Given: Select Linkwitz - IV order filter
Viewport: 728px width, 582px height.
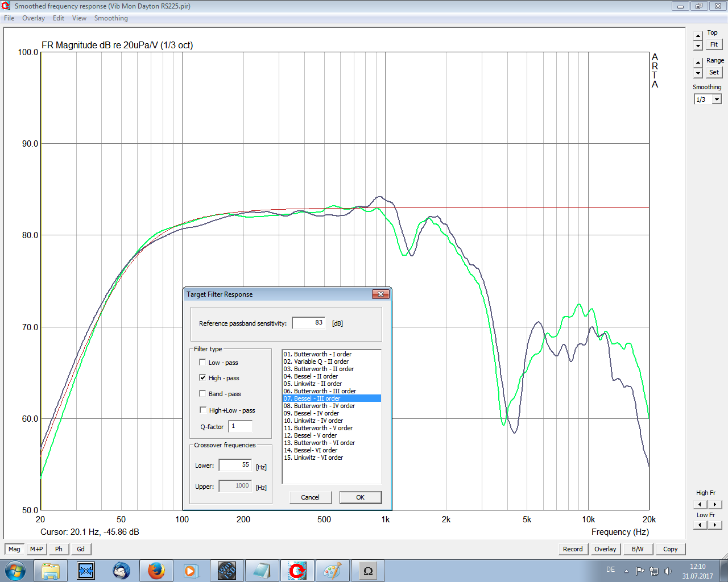Looking at the screenshot, I should (318, 421).
